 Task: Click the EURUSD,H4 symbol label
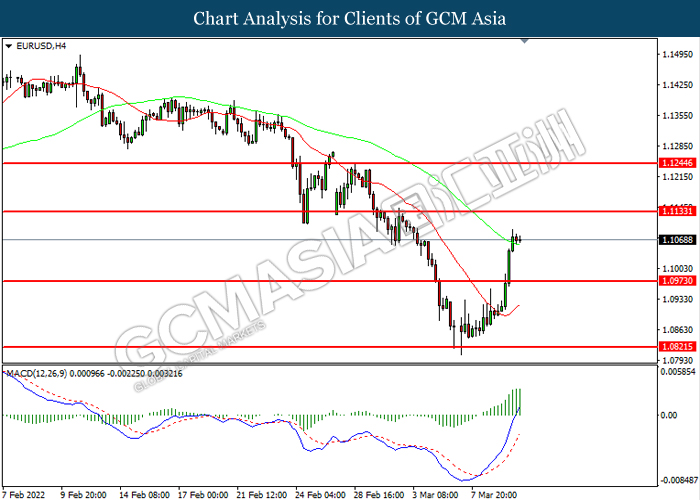[41, 46]
